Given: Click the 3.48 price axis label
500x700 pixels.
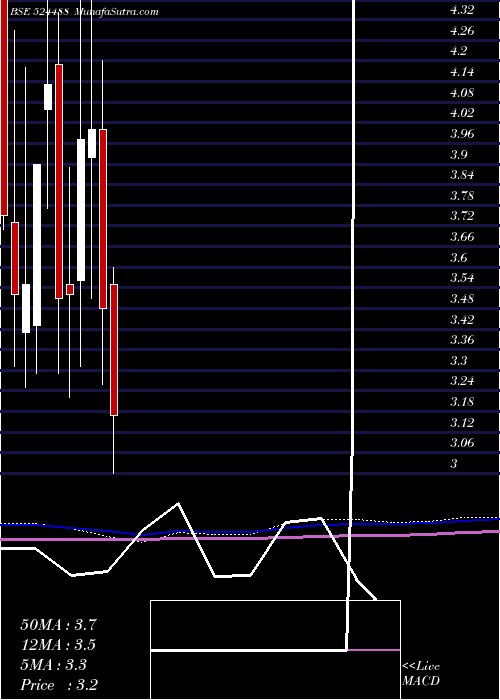Looking at the screenshot, I should pos(462,299).
